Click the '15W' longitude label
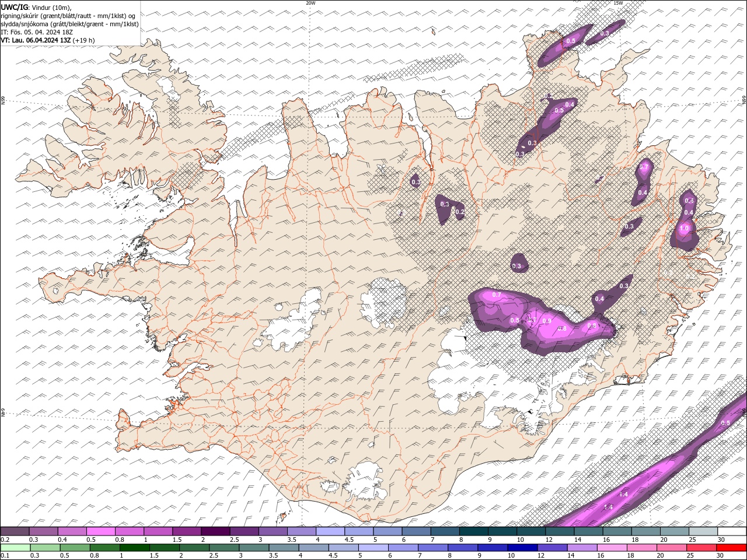This screenshot has height=560, width=747. (x=618, y=3)
